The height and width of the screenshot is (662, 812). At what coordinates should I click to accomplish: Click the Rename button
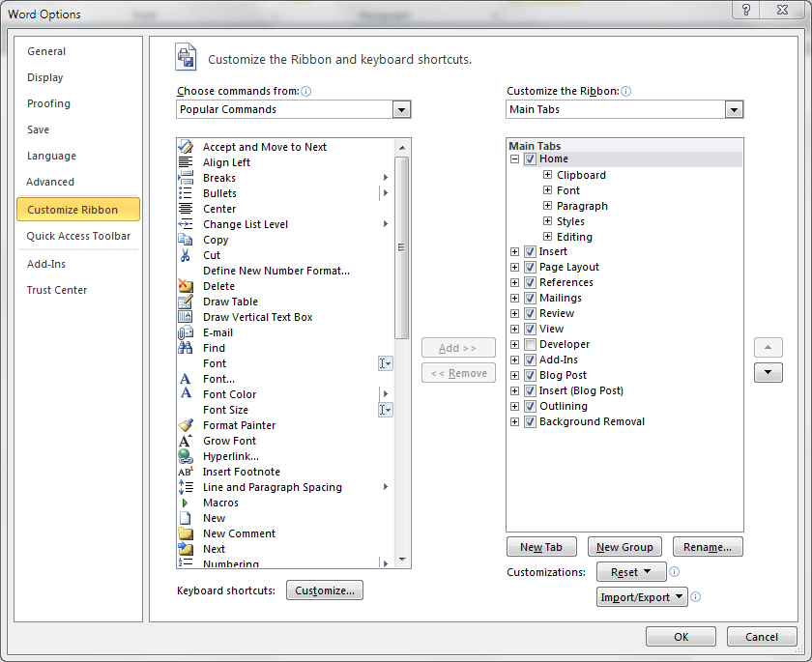(x=707, y=546)
